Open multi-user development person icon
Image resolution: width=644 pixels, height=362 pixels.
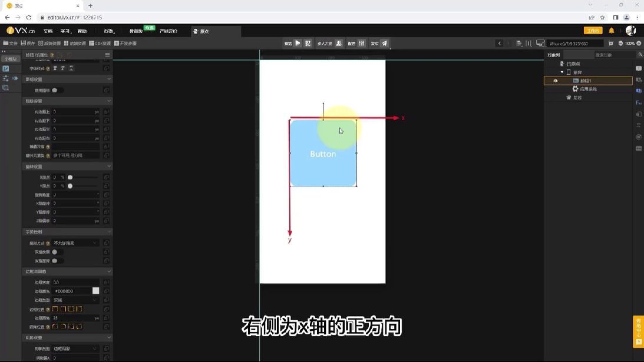[x=339, y=43]
